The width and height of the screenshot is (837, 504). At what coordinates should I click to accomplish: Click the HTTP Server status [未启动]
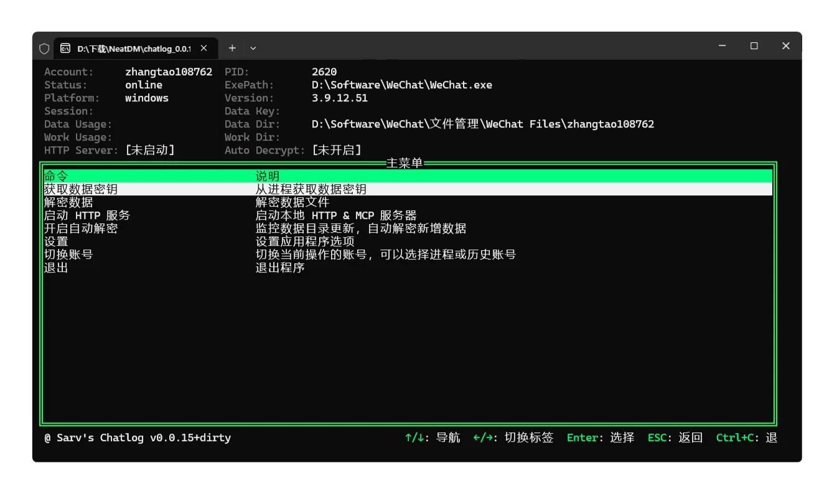click(x=150, y=150)
